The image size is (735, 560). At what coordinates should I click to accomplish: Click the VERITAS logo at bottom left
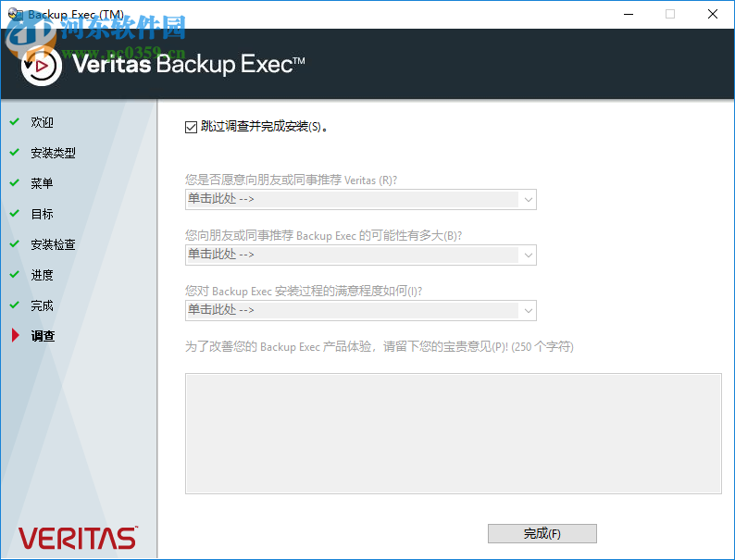point(78,538)
